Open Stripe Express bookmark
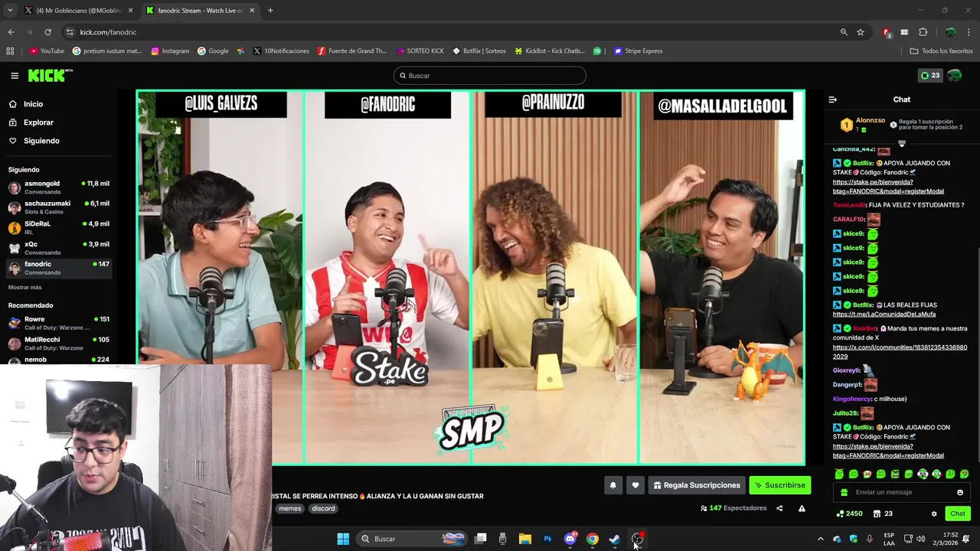This screenshot has width=980, height=551. tap(639, 51)
